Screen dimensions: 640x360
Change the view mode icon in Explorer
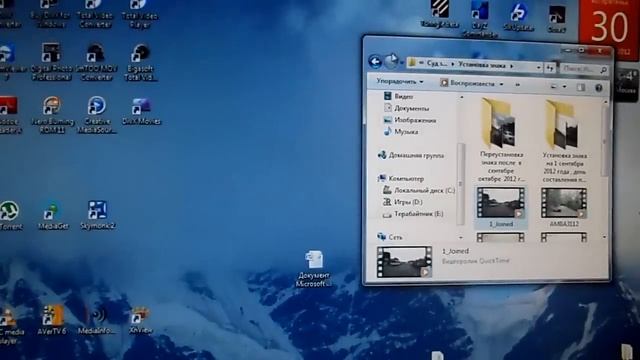click(554, 87)
